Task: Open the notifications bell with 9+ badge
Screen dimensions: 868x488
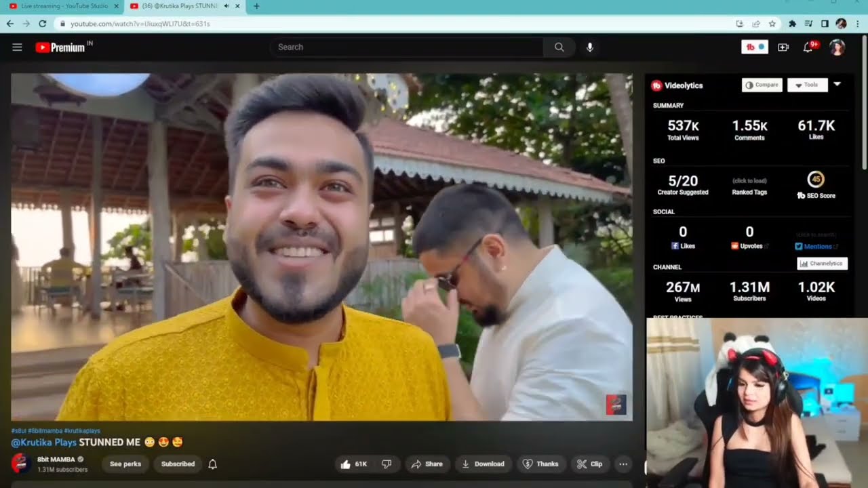Action: pos(809,47)
